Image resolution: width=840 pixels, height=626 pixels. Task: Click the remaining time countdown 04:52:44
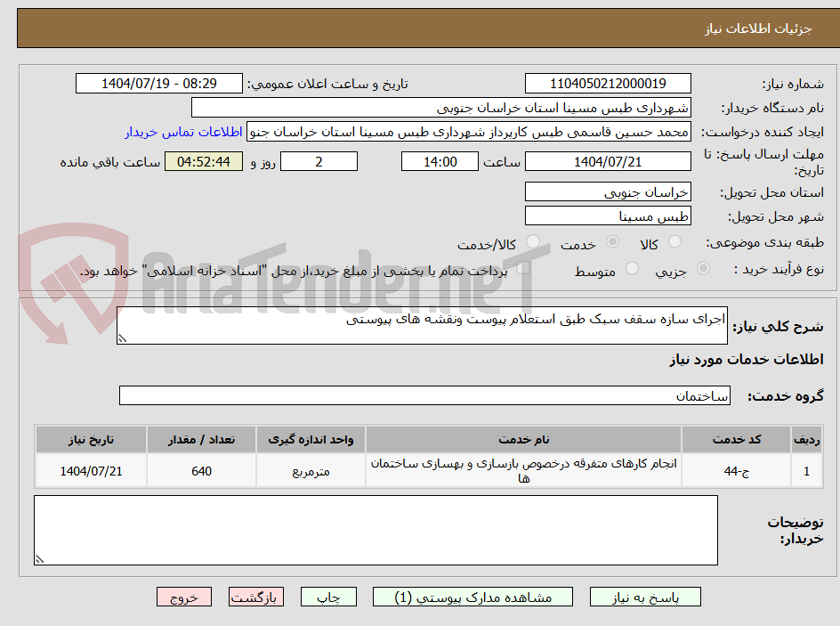[x=202, y=161]
